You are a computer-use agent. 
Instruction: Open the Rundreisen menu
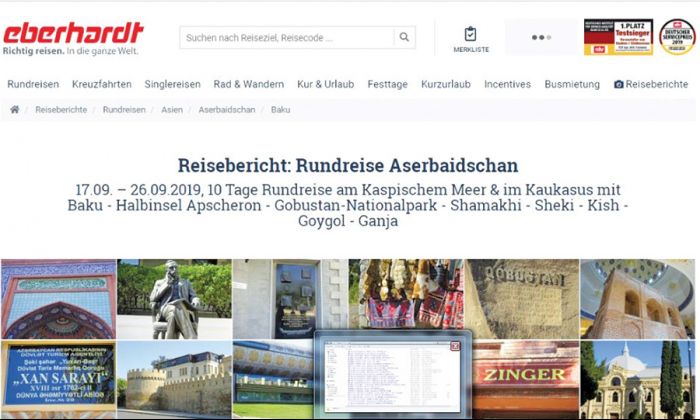coord(33,85)
